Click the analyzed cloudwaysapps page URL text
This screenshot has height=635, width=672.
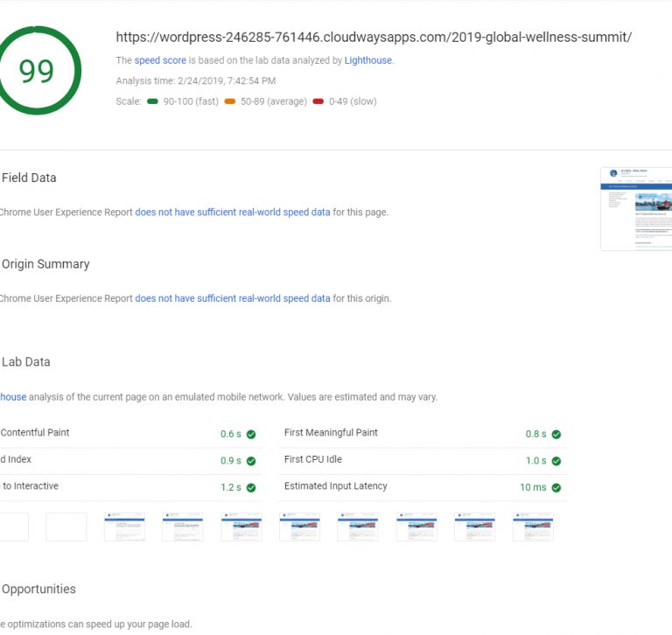pos(374,37)
